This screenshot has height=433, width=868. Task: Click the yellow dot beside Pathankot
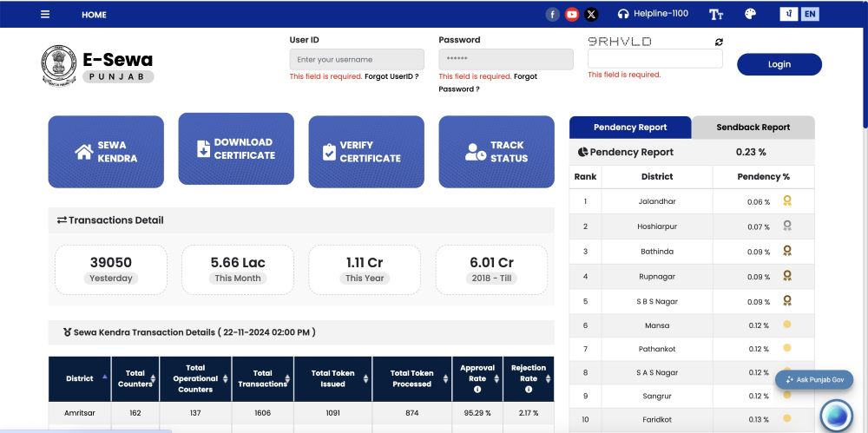787,348
